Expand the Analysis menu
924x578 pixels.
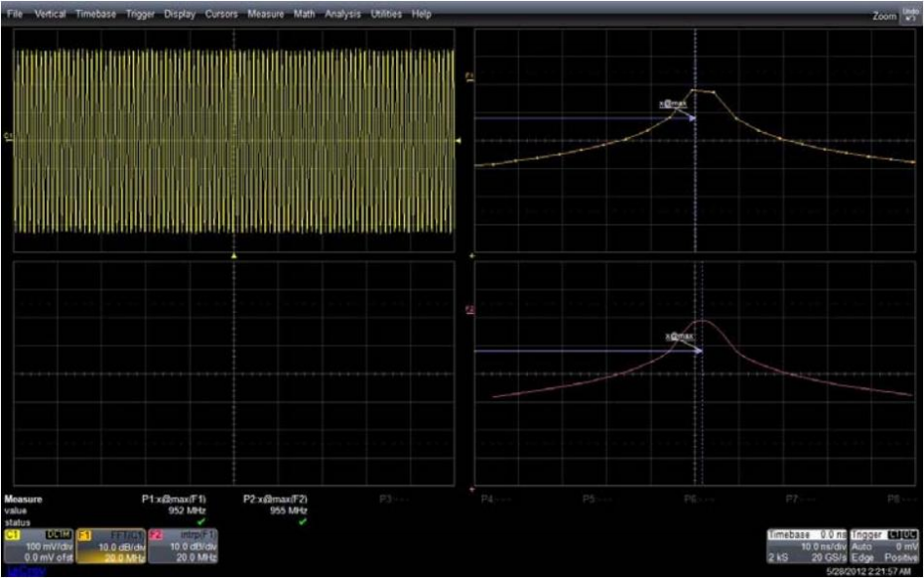point(342,15)
